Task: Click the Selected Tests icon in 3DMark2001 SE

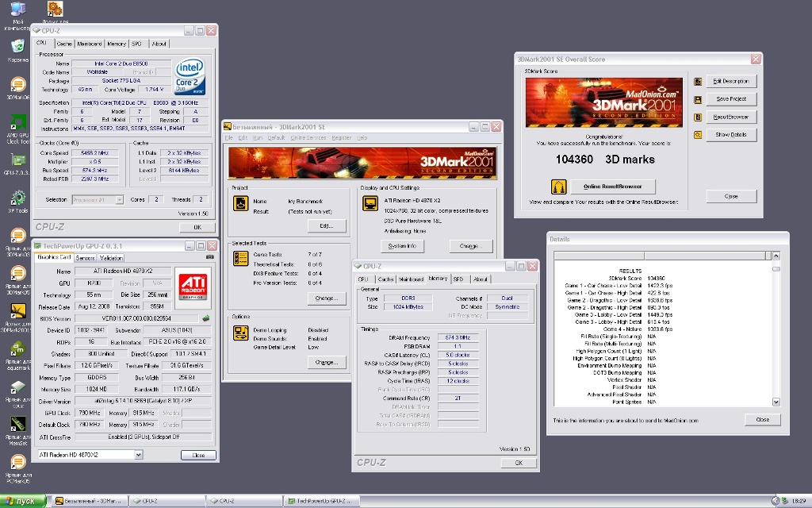Action: [240, 259]
